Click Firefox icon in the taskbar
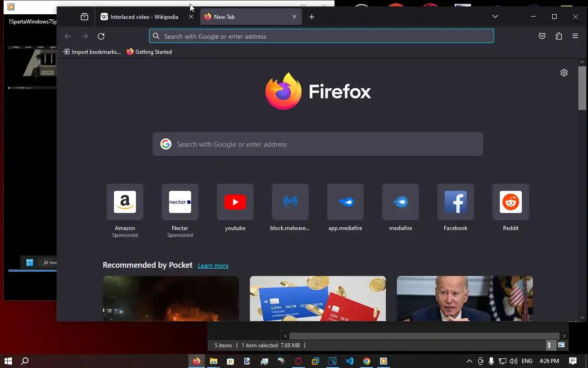 [197, 361]
